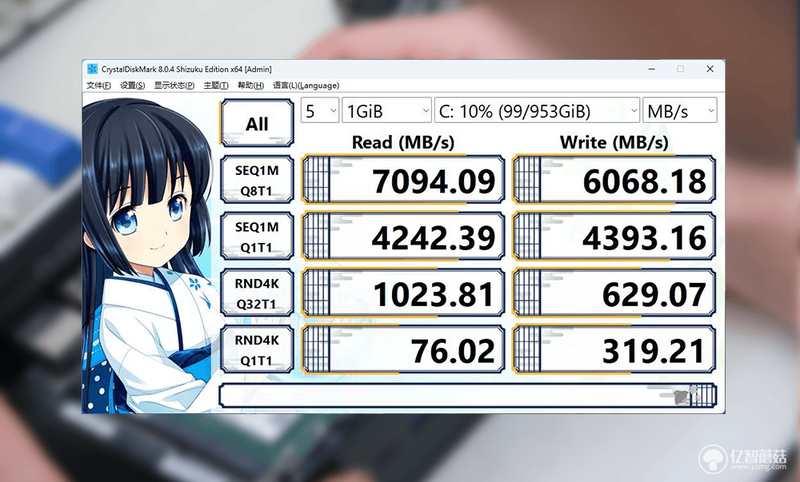Open the 文件(F) menu
The image size is (800, 482).
pyautogui.click(x=98, y=85)
